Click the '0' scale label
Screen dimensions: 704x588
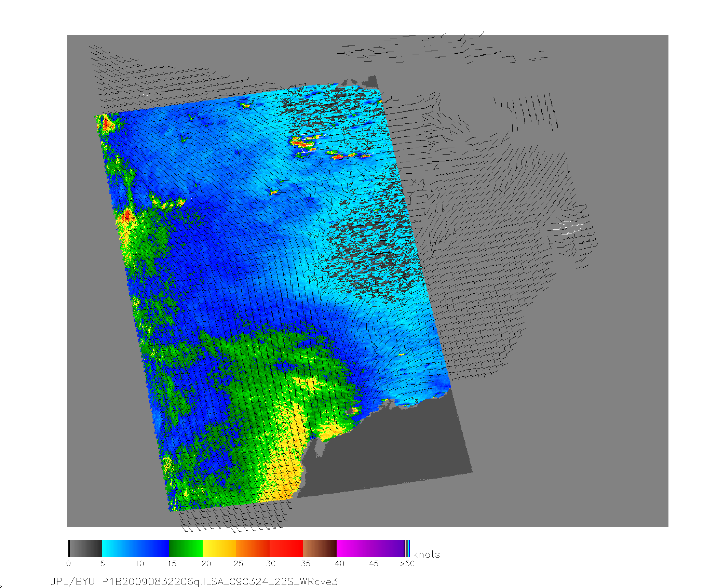[x=68, y=563]
